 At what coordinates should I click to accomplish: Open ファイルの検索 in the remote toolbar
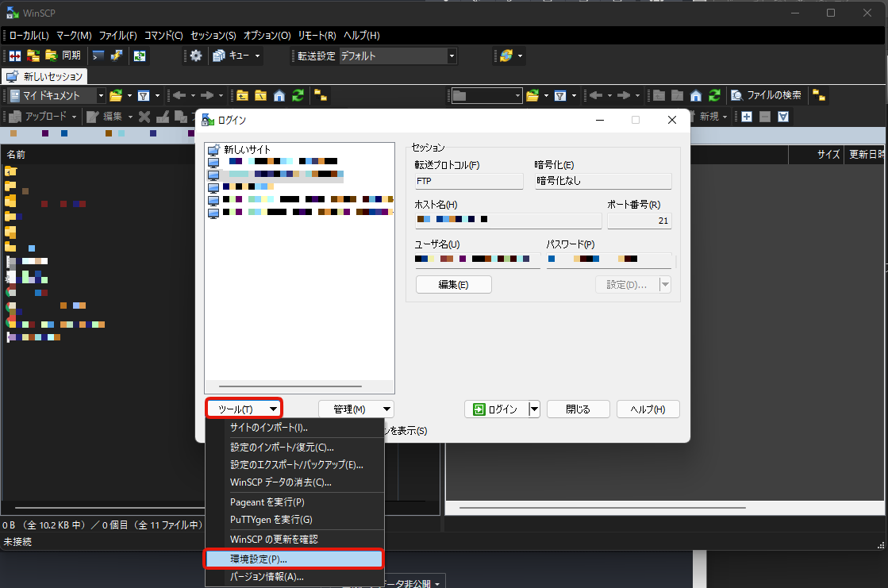pyautogui.click(x=766, y=95)
